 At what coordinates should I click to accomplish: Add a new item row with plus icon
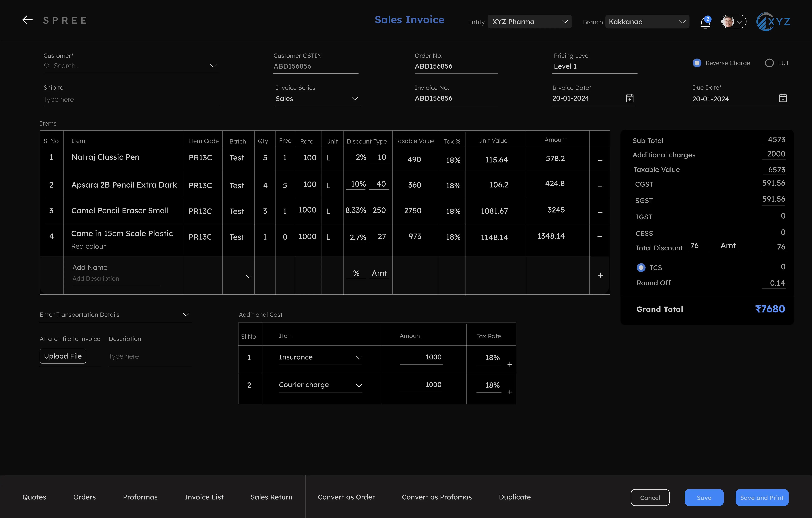600,275
